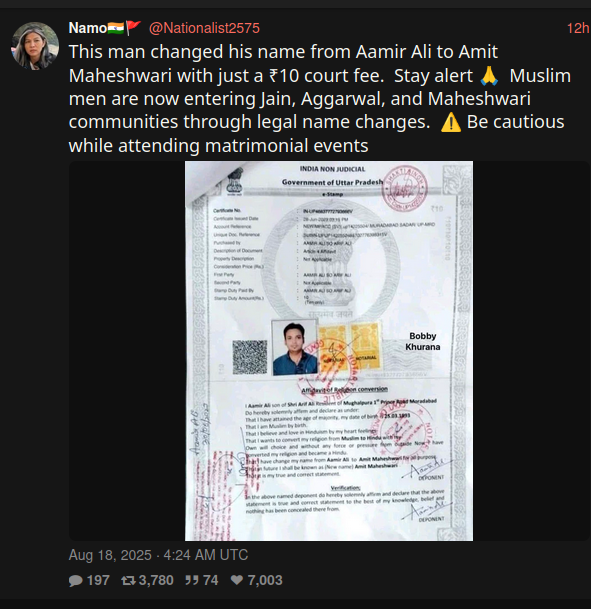Click the folded hands emoji in the tweet
Screen dimensions: 591x609
[x=489, y=76]
